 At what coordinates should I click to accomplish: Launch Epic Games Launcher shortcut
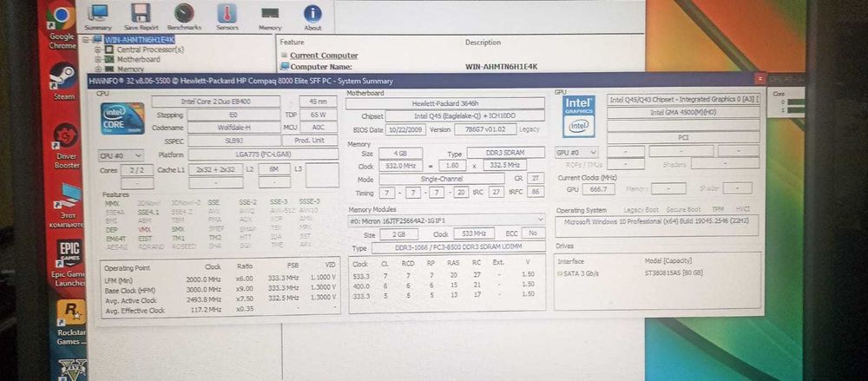(69, 264)
